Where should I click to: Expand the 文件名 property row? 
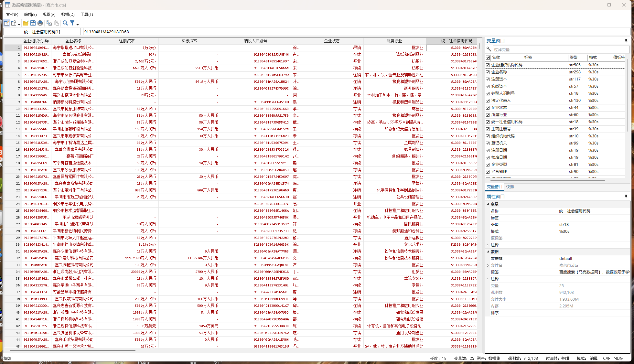tap(488, 265)
